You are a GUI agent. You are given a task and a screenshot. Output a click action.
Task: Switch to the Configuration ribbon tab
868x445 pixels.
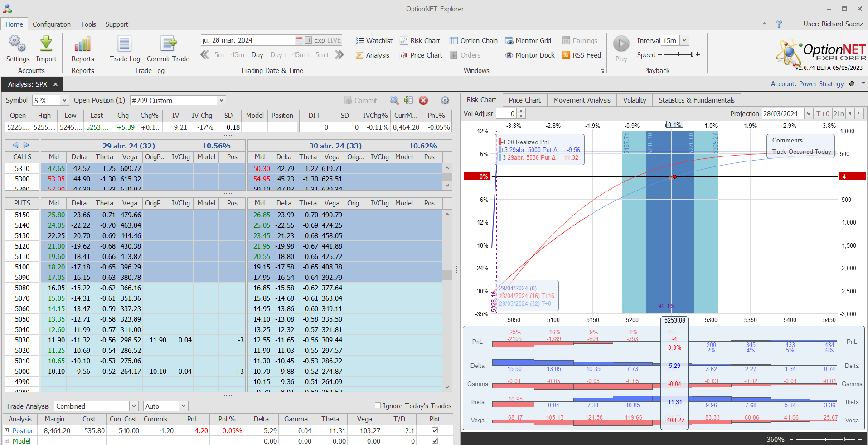51,24
